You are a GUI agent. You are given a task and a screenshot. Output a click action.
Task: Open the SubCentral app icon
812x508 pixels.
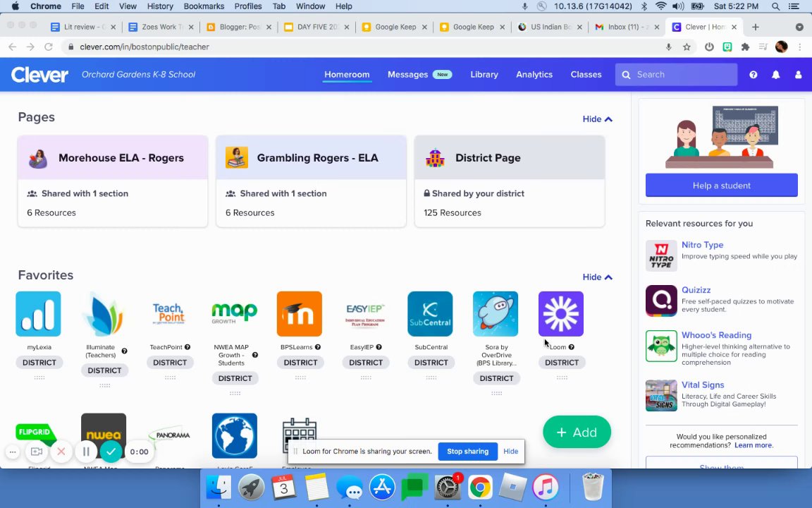tap(431, 313)
